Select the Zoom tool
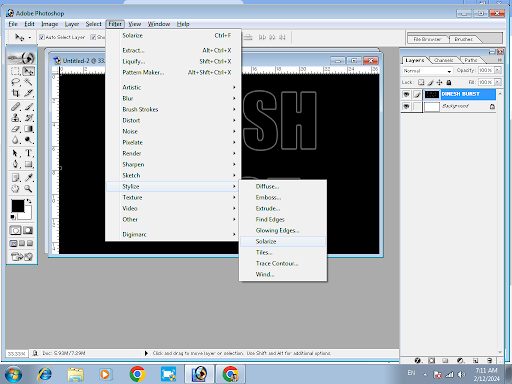The height and width of the screenshot is (384, 512). coord(29,189)
